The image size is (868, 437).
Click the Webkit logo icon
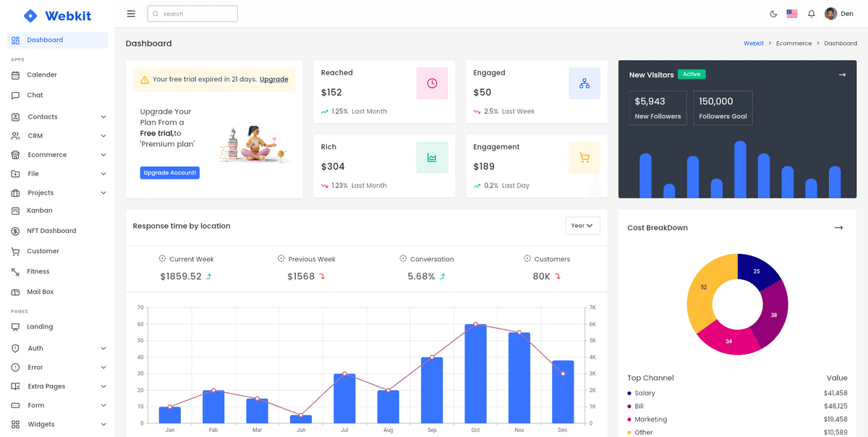click(30, 15)
